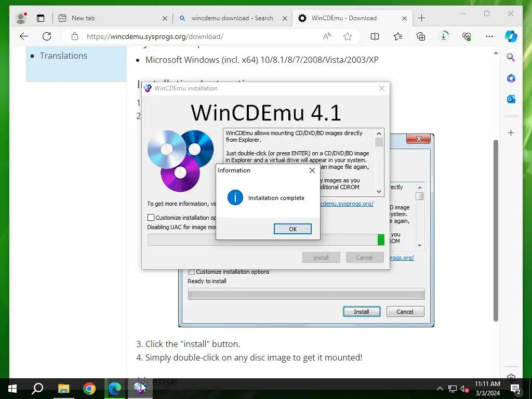The height and width of the screenshot is (399, 532).
Task: Open the notification center
Action: [516, 389]
